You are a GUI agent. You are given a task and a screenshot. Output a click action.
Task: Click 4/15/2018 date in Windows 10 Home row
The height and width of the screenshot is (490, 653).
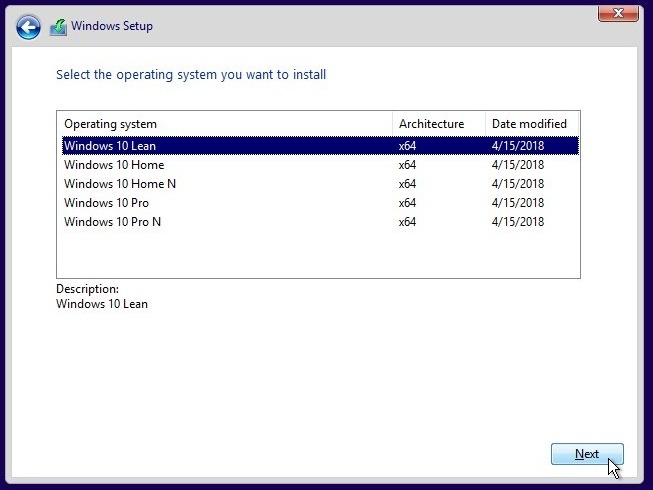pyautogui.click(x=518, y=165)
